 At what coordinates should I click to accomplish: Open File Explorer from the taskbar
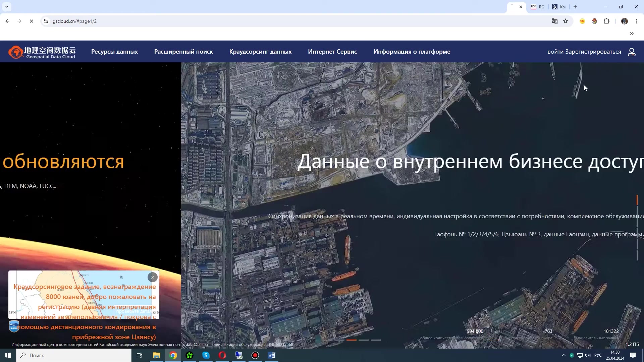pos(157,355)
